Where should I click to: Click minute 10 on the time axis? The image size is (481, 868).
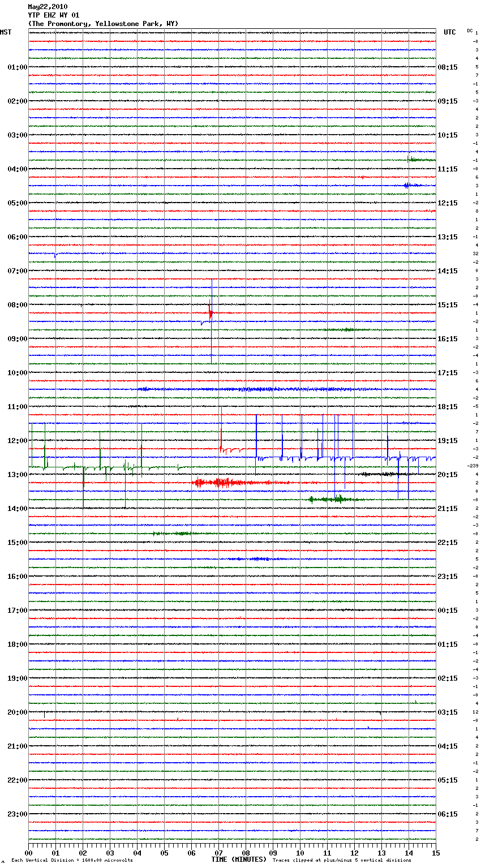[300, 853]
